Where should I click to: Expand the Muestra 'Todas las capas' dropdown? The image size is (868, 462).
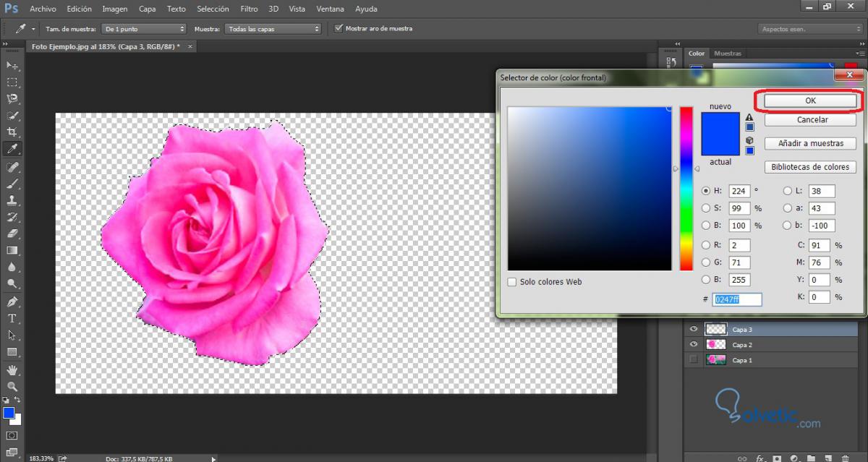coord(273,29)
